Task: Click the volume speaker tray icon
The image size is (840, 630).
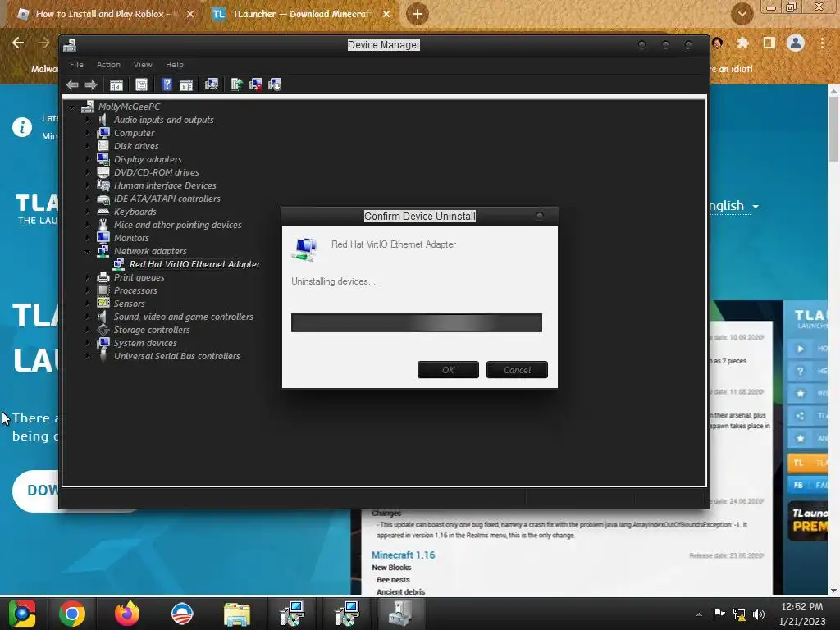Action: click(x=759, y=614)
